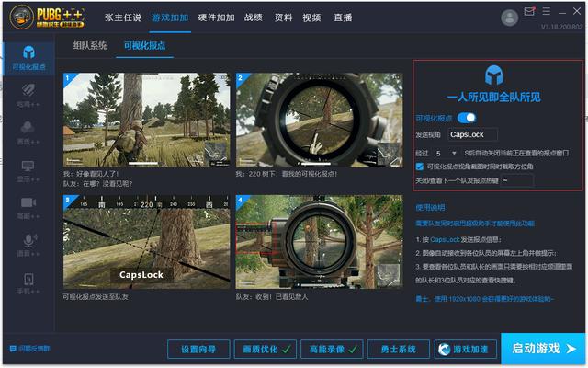This screenshot has height=368, width=588.
Task: Uncheck the screenshot direction-angle checkbox
Action: [x=420, y=167]
